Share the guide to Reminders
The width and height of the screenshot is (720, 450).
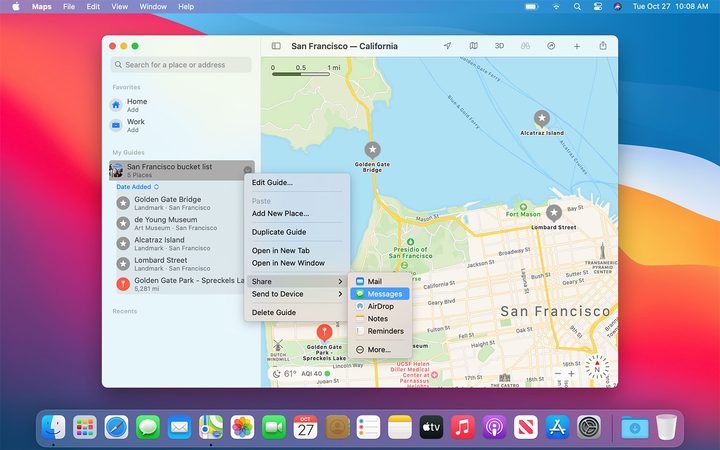pyautogui.click(x=380, y=331)
